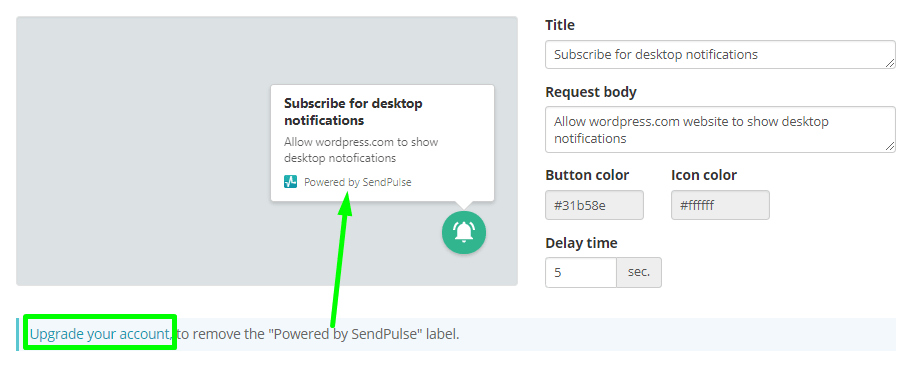Click the "Title" field label

click(560, 25)
